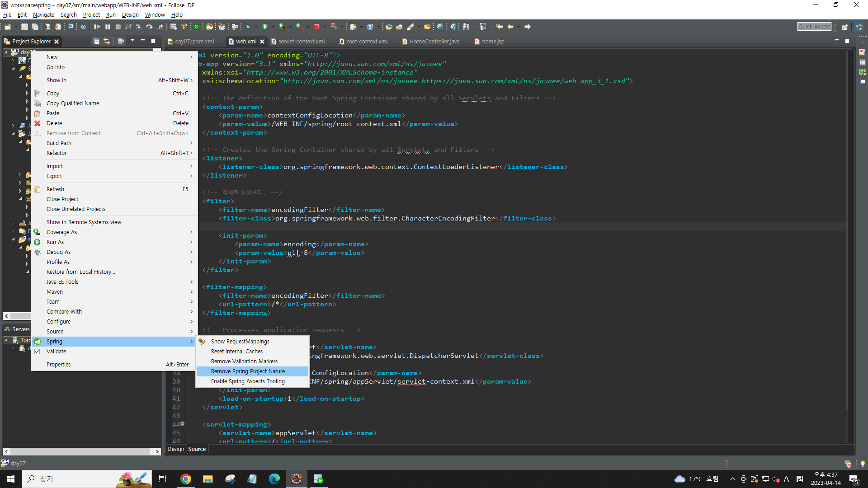
Task: Maximize the editor area
Action: [847, 41]
